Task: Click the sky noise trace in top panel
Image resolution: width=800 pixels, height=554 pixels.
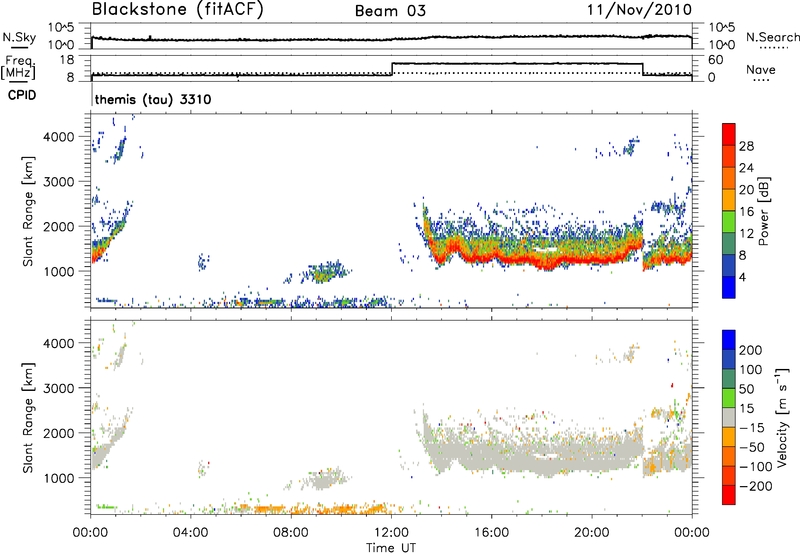Action: click(392, 39)
